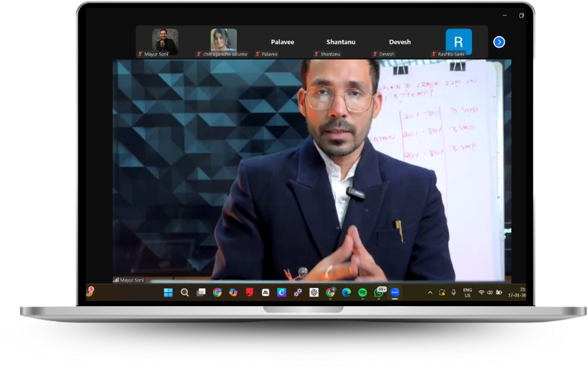The height and width of the screenshot is (371, 588).
Task: Open ENG US language selector
Action: point(467,292)
